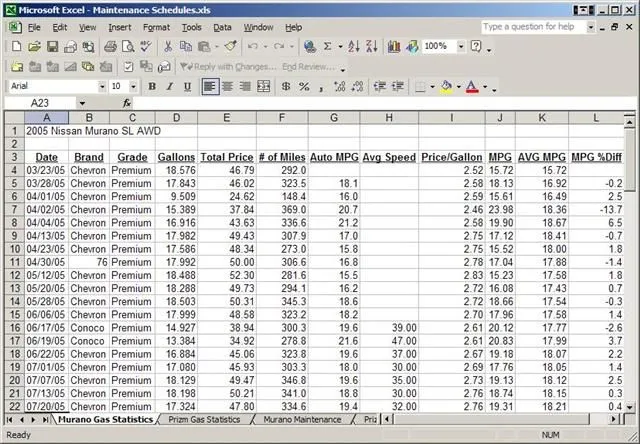Increase the cell indent
Screen dimensions: 640x444
click(x=398, y=87)
